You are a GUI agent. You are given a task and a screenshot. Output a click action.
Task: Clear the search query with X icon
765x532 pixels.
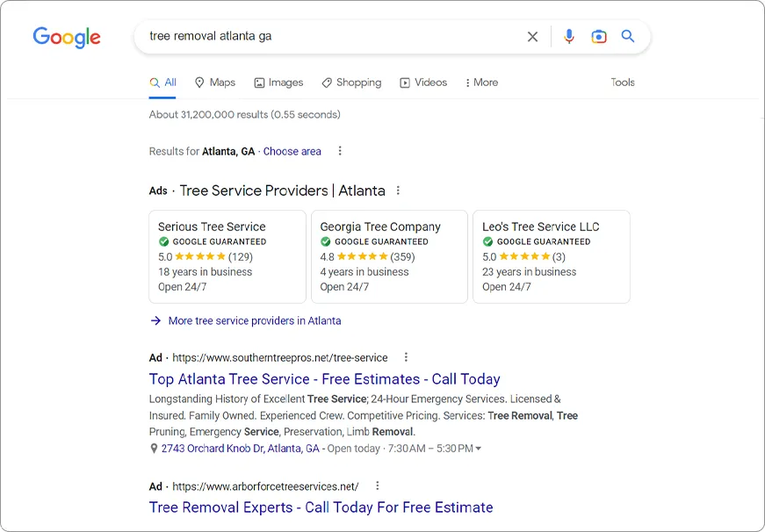pyautogui.click(x=532, y=37)
